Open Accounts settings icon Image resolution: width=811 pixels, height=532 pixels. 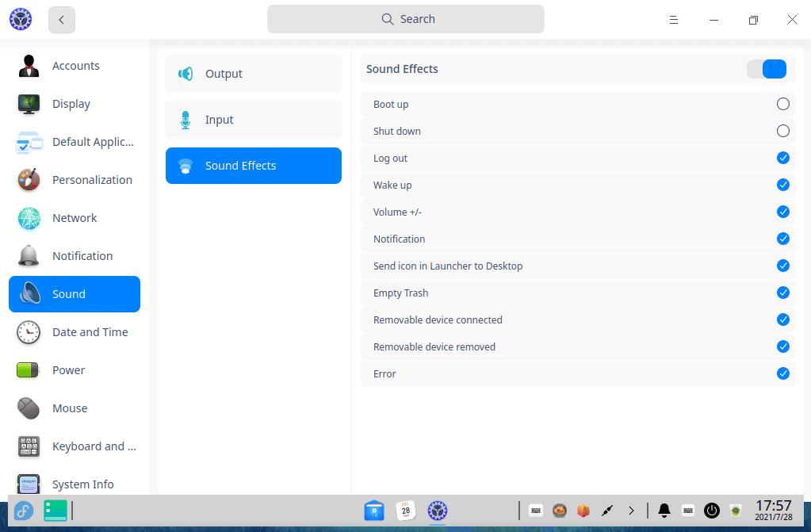pos(29,66)
